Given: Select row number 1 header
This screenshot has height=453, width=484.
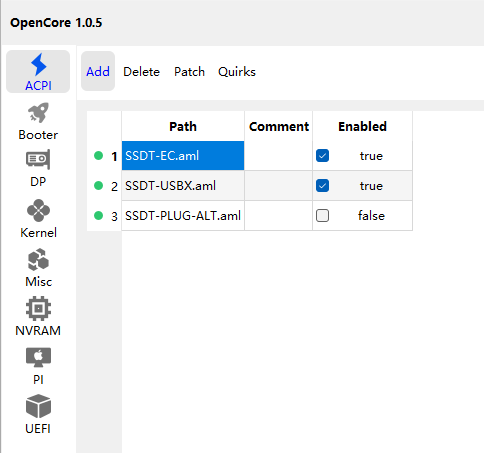Looking at the screenshot, I should tap(104, 156).
